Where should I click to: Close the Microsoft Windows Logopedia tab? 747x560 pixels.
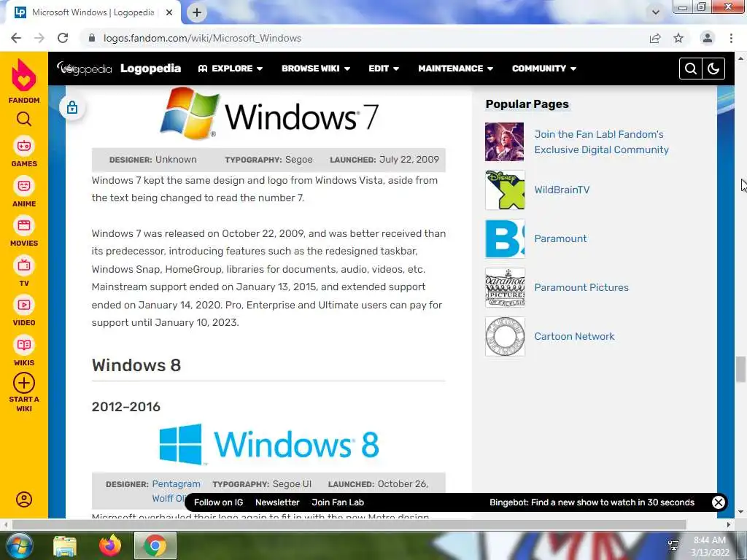(x=169, y=12)
